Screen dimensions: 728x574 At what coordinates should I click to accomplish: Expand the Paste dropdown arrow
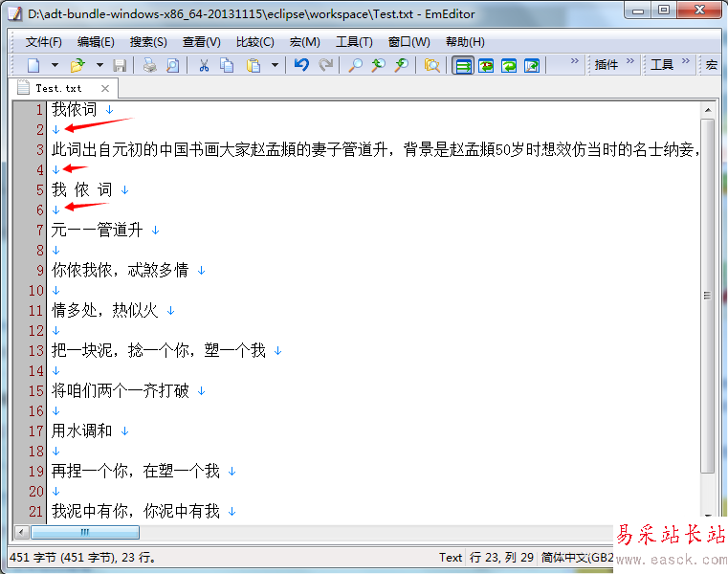tap(275, 65)
